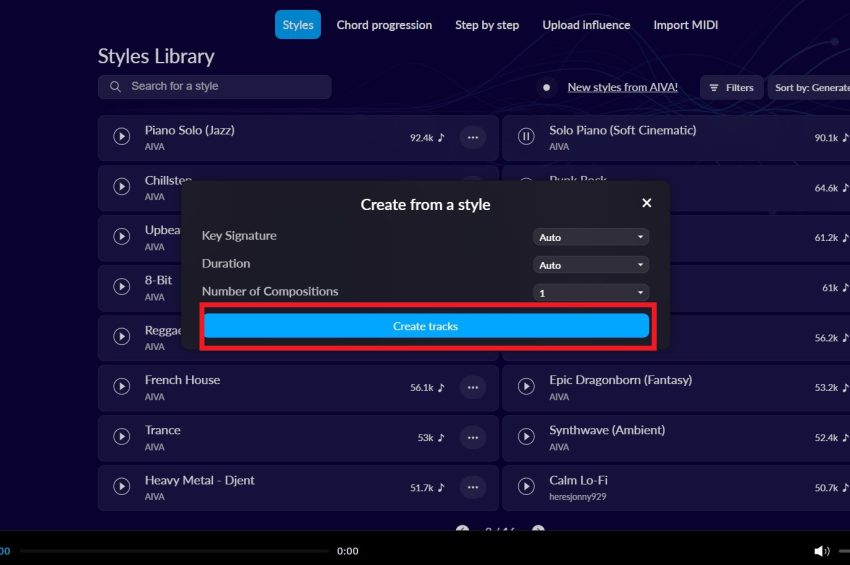Play the Piano Solo (Jazz) style preview

pyautogui.click(x=122, y=137)
